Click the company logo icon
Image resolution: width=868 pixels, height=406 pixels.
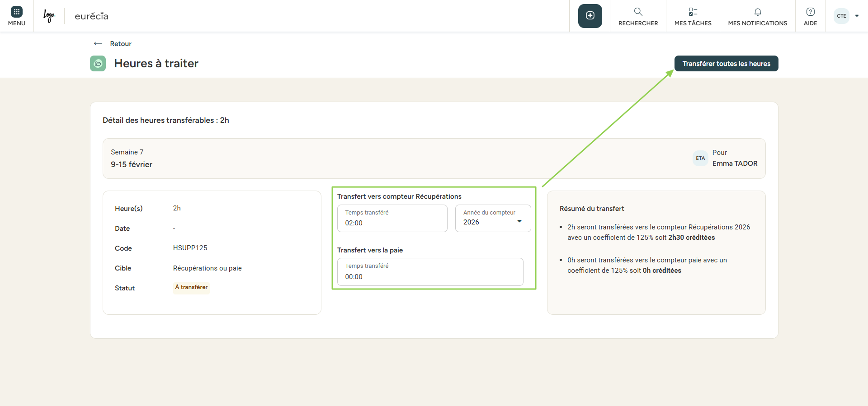click(49, 16)
